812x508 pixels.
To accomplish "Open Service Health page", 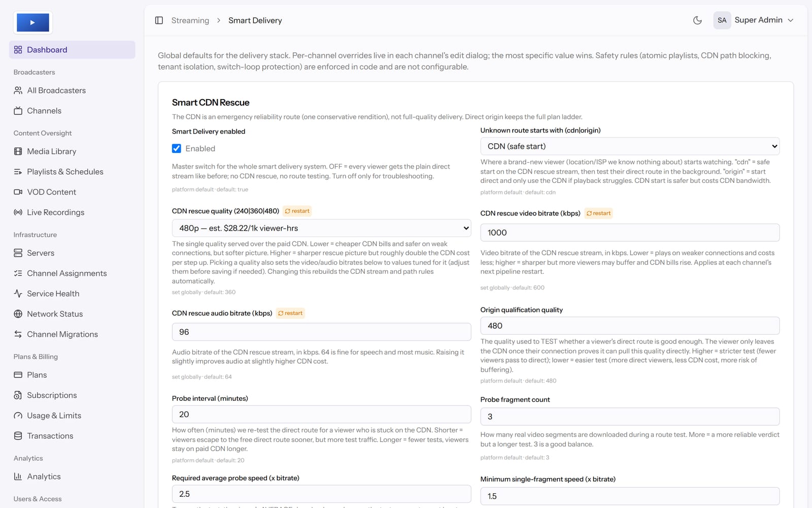I will coord(72,294).
